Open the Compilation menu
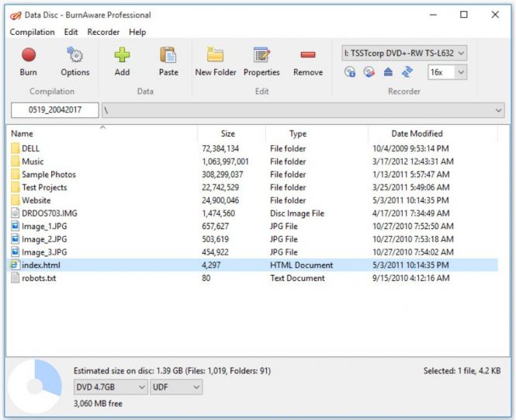Viewport: 516px width, 420px height. pyautogui.click(x=32, y=32)
